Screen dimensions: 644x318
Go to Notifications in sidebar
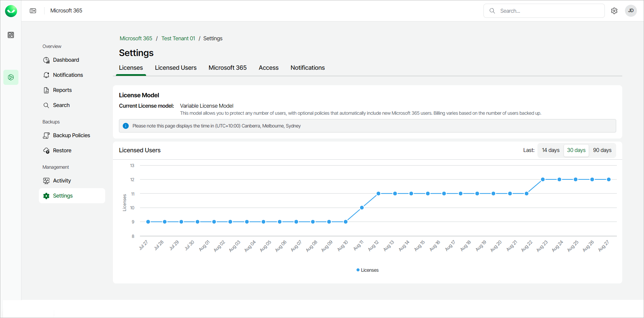pyautogui.click(x=68, y=75)
